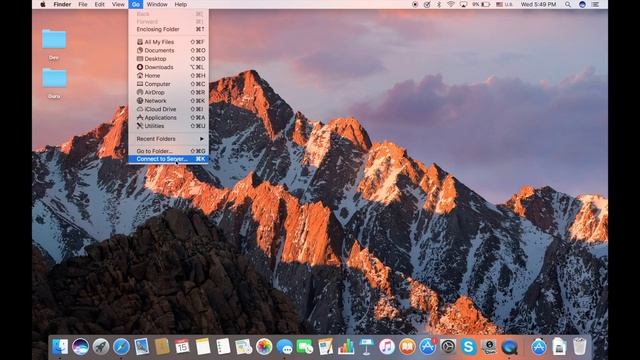Choose AirDrop in the Go menu
This screenshot has height=360, width=640.
pos(168,93)
